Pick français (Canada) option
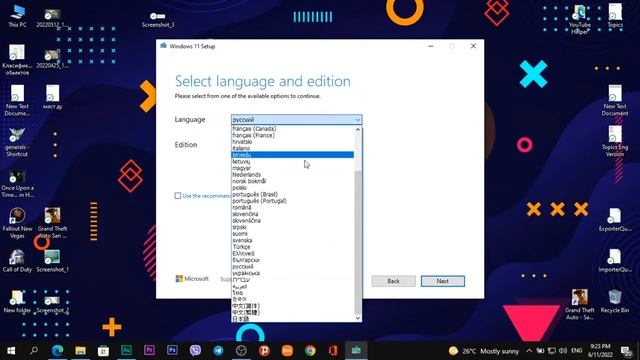 click(293, 129)
